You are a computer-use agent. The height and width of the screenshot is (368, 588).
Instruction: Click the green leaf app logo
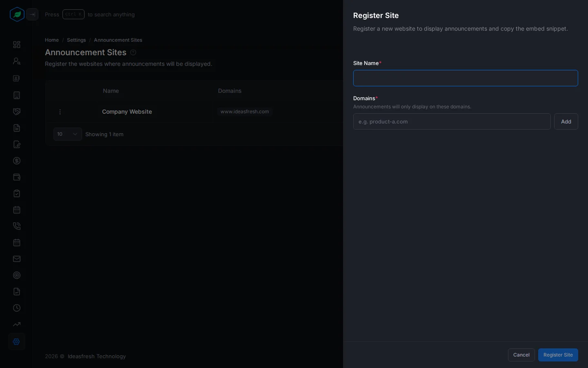[17, 14]
